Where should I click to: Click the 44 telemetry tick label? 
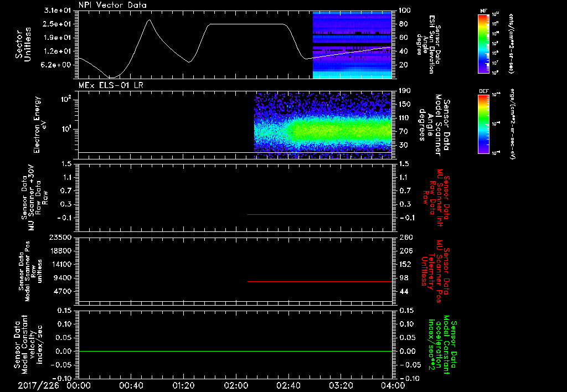point(404,291)
